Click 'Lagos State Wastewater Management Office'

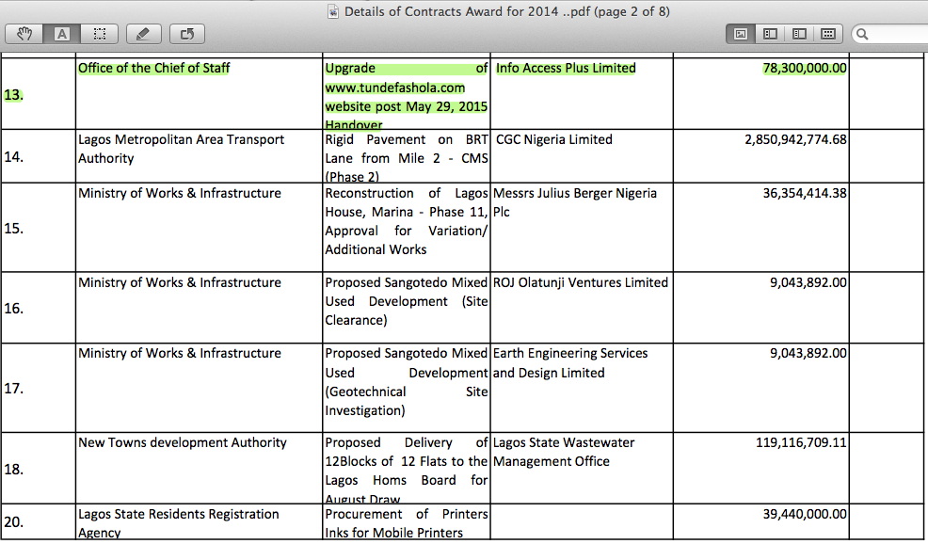coord(564,452)
